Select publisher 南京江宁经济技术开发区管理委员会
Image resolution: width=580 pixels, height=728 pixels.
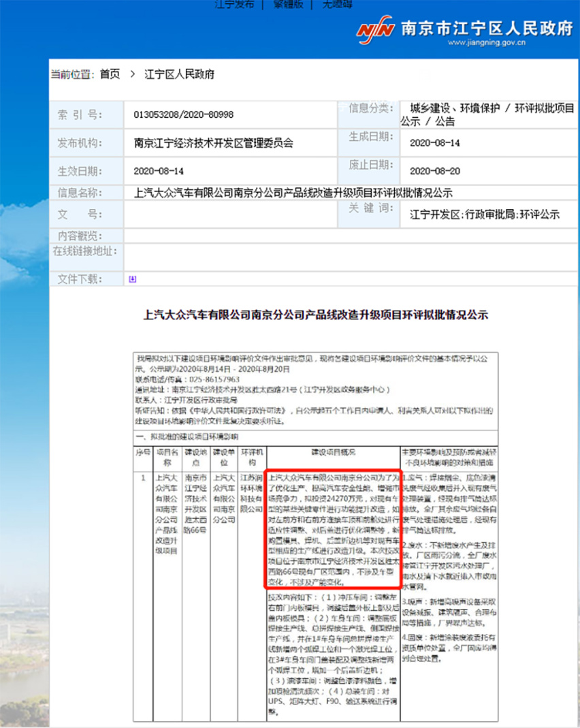(x=214, y=143)
